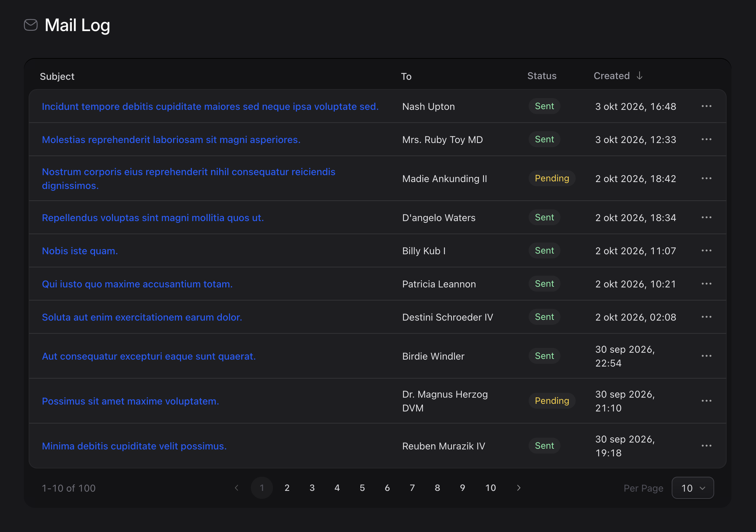This screenshot has width=756, height=532.
Task: Click recipient name Destini Schroeder IV
Action: tap(448, 317)
